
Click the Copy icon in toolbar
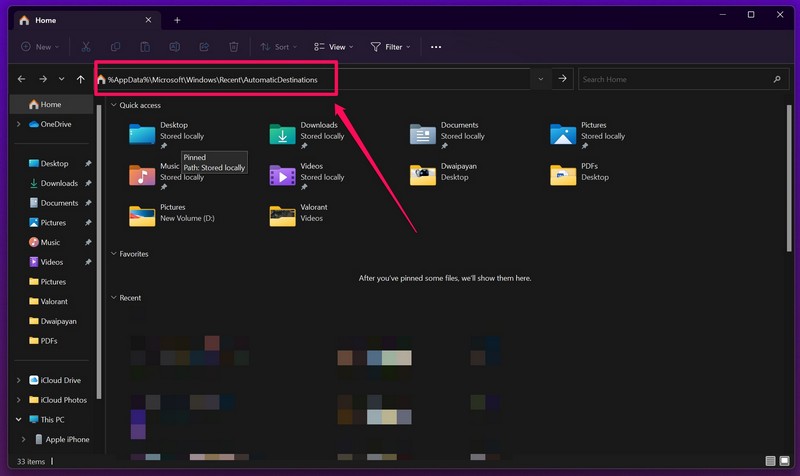click(x=116, y=47)
